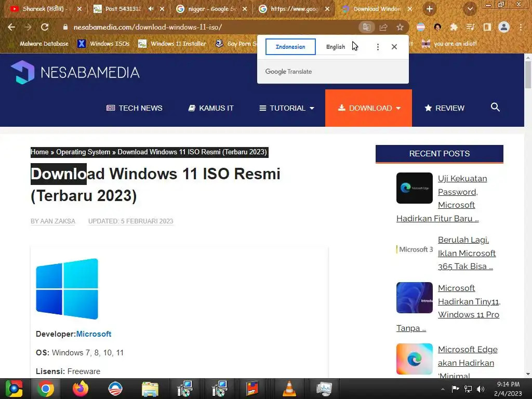Show hidden tray icons arrow
The height and width of the screenshot is (399, 532).
click(x=443, y=389)
